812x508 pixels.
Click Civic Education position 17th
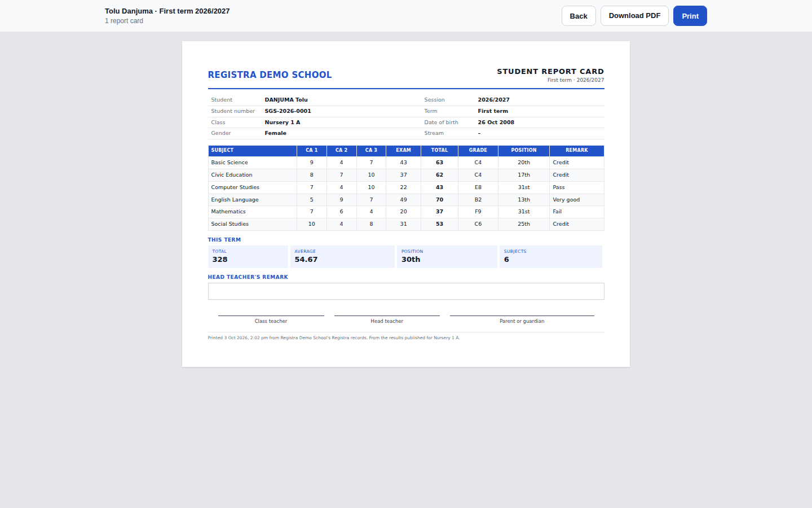pos(524,175)
